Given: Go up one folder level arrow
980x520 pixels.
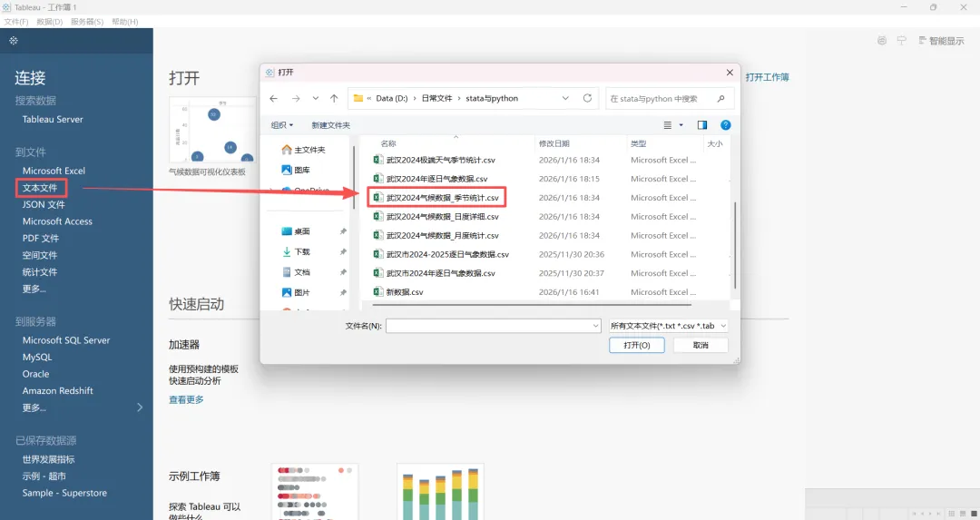Looking at the screenshot, I should click(x=334, y=98).
